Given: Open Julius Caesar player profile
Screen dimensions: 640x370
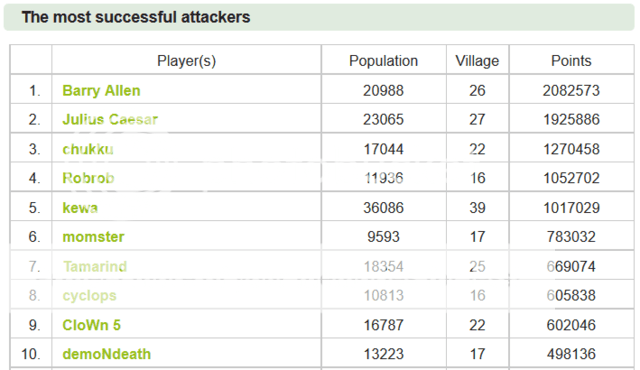Looking at the screenshot, I should click(x=110, y=120).
